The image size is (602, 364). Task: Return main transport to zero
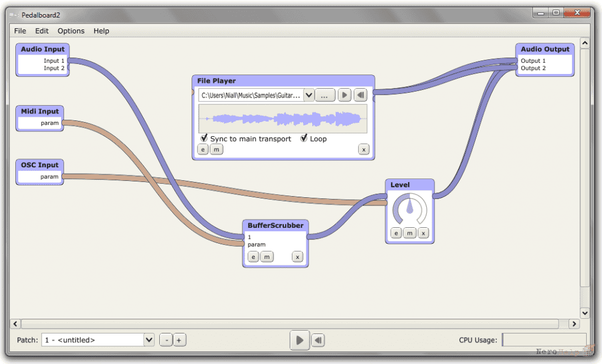318,340
